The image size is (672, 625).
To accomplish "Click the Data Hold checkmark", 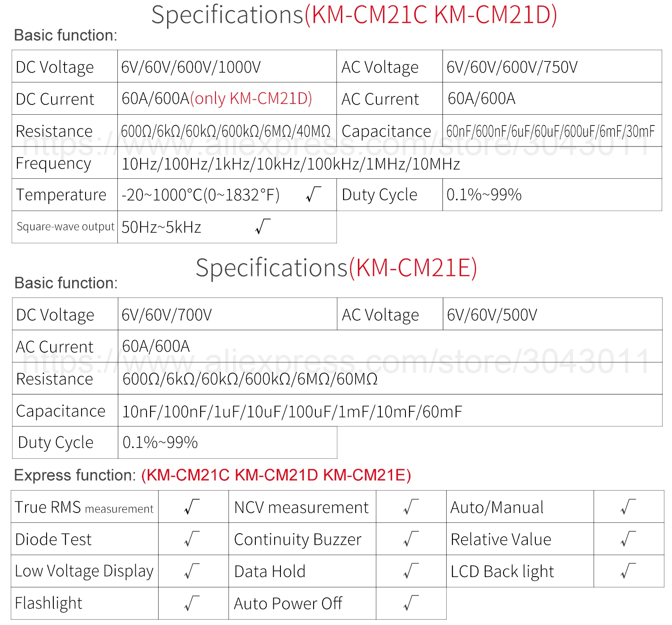I will tap(411, 571).
